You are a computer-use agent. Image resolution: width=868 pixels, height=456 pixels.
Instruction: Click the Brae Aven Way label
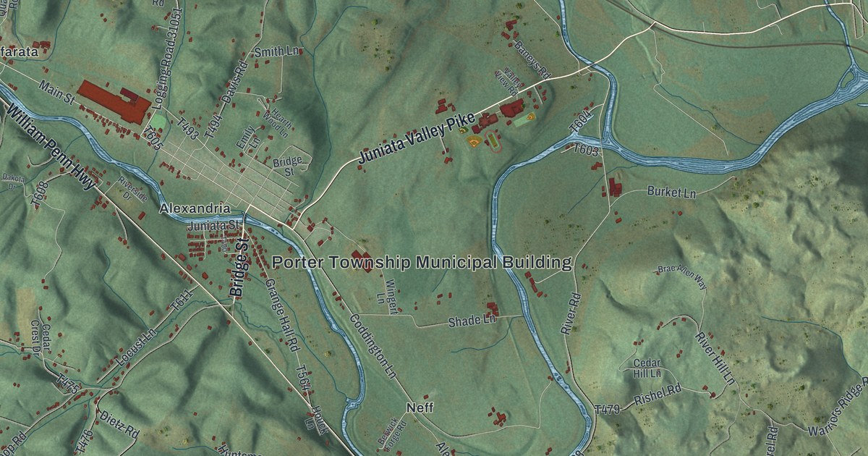pos(682,276)
